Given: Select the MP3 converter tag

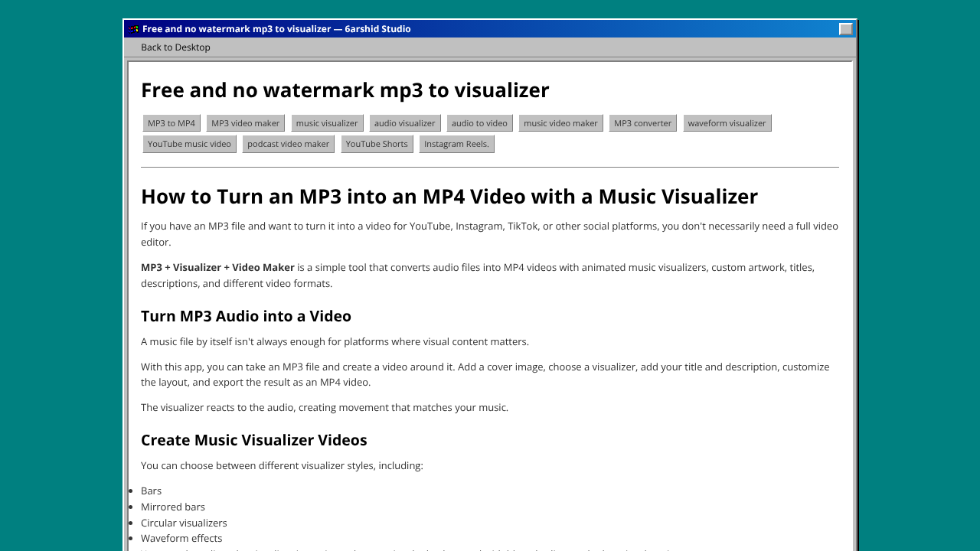Looking at the screenshot, I should click(642, 123).
